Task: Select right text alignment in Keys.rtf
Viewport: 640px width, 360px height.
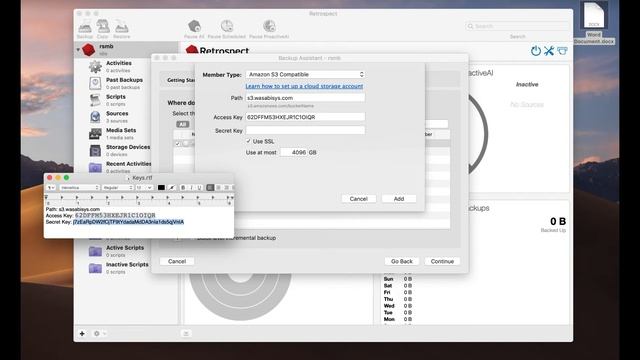Action: click(x=226, y=187)
